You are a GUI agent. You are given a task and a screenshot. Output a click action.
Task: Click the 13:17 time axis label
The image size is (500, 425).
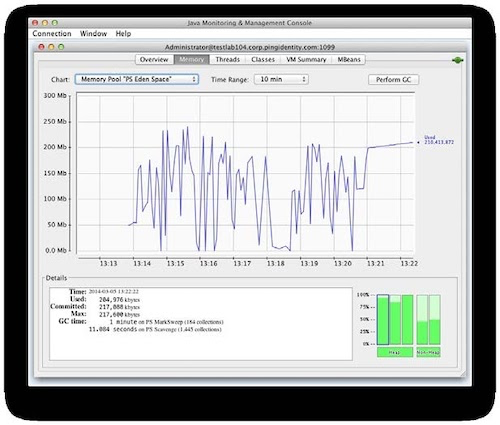tap(242, 263)
